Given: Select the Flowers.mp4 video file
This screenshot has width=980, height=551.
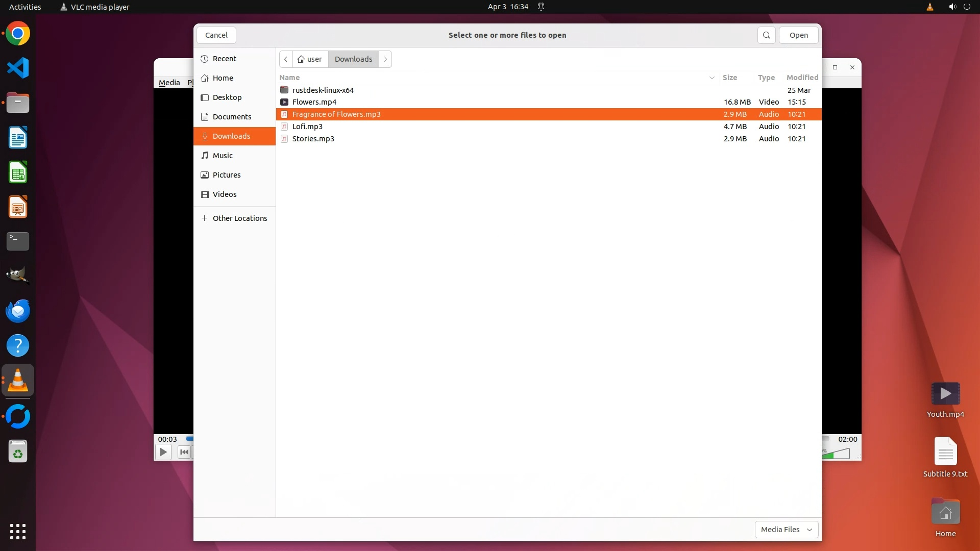Looking at the screenshot, I should coord(314,102).
